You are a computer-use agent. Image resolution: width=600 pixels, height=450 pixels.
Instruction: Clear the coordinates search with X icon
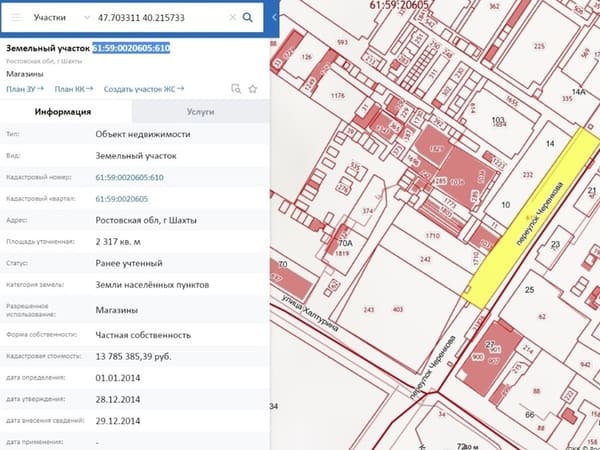[232, 18]
